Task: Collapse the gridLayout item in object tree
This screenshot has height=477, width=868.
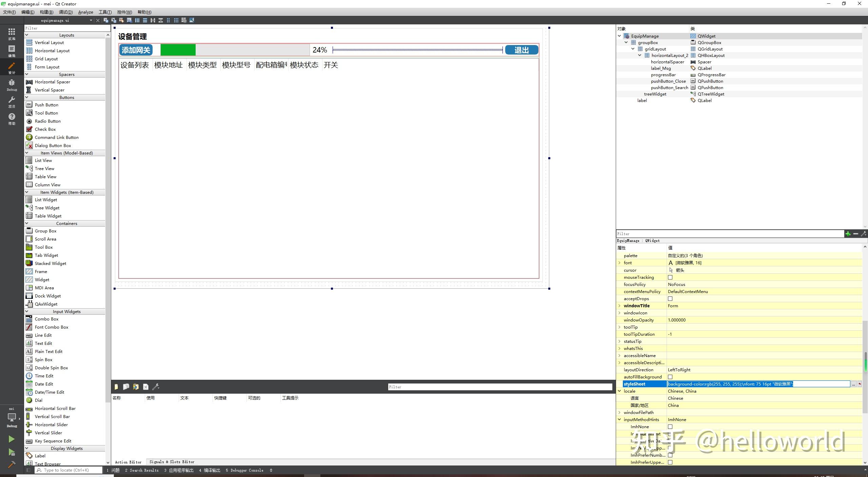Action: (633, 49)
